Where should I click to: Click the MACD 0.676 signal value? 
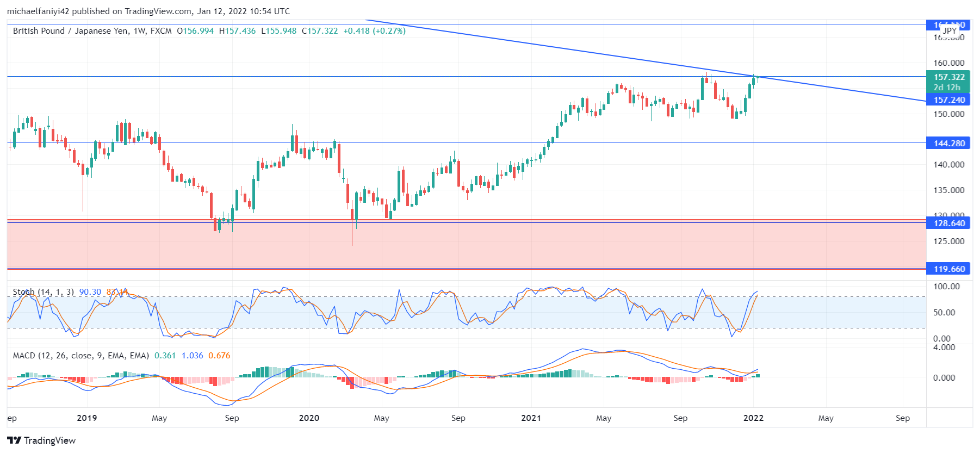(219, 356)
